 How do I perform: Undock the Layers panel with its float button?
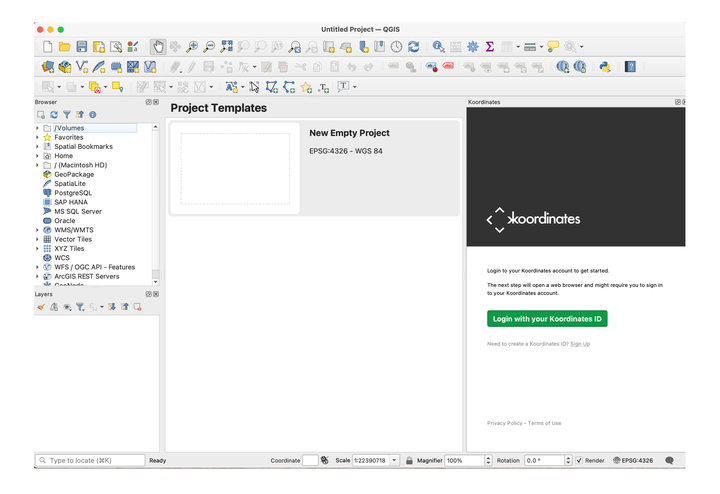click(x=148, y=294)
